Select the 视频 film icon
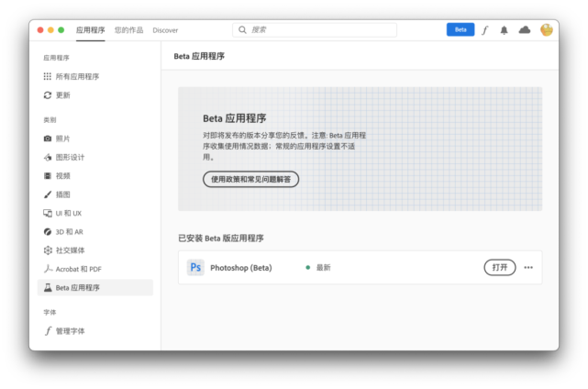This screenshot has height=389, width=588. 48,175
